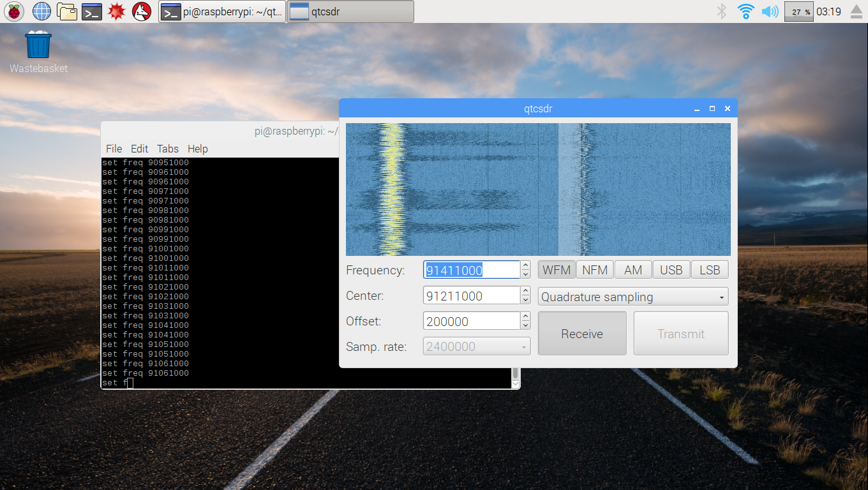Select WFM demodulation mode
The height and width of the screenshot is (490, 868).
[x=556, y=269]
